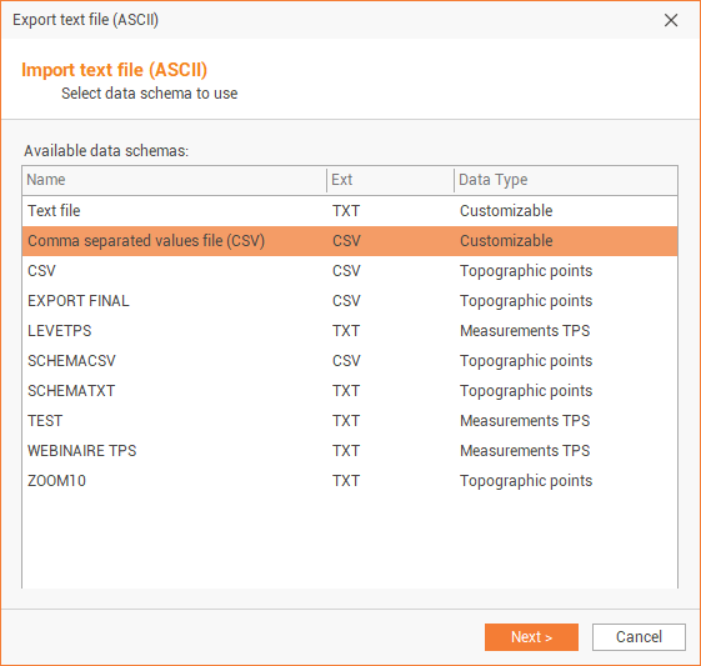The height and width of the screenshot is (666, 701).
Task: Click the CSV extension of EXPORT FINAL
Action: 346,301
